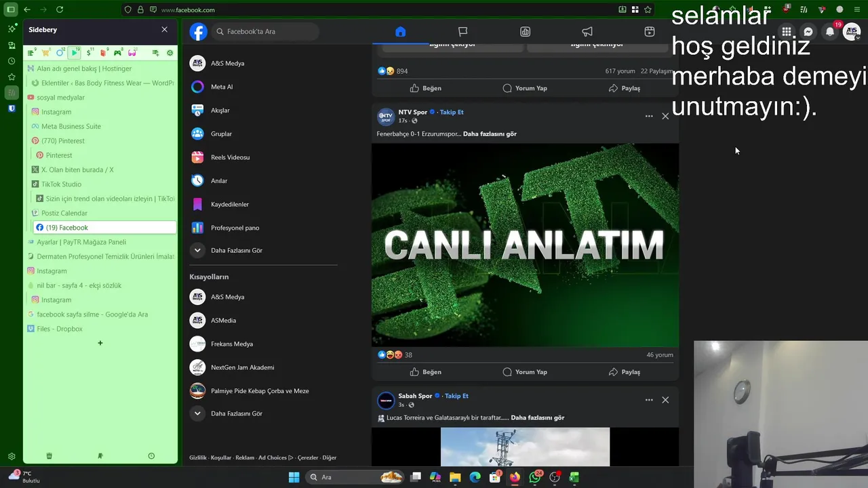This screenshot has width=868, height=488.
Task: Share the NTV Spor post via Paylaş
Action: coord(624,371)
